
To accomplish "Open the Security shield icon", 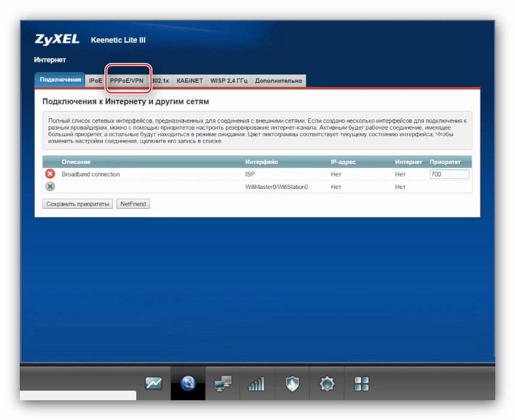I will click(292, 383).
